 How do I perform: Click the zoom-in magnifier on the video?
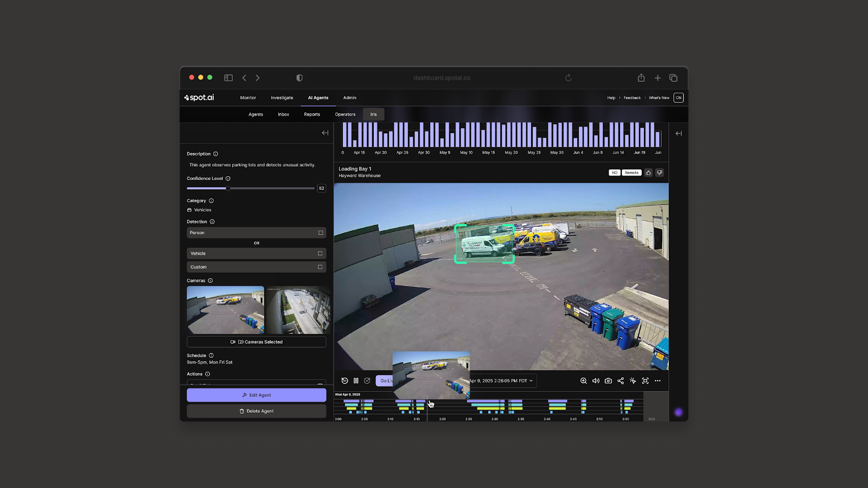tap(583, 381)
